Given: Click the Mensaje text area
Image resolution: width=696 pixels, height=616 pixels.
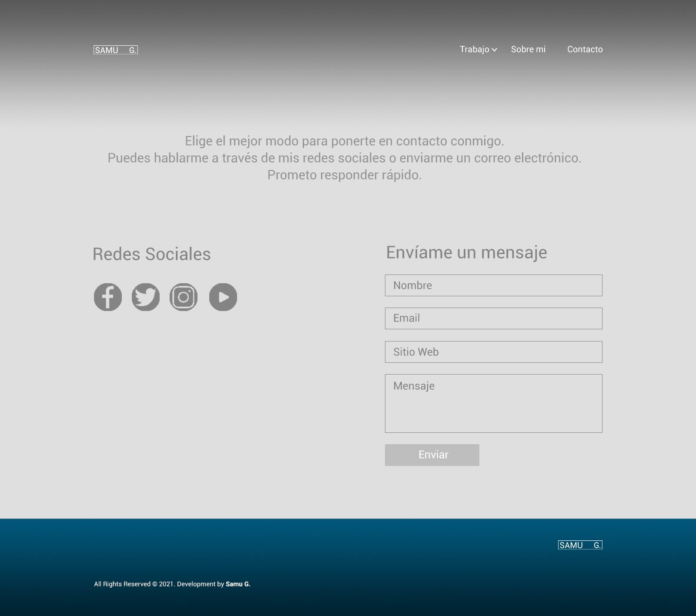Looking at the screenshot, I should point(494,403).
